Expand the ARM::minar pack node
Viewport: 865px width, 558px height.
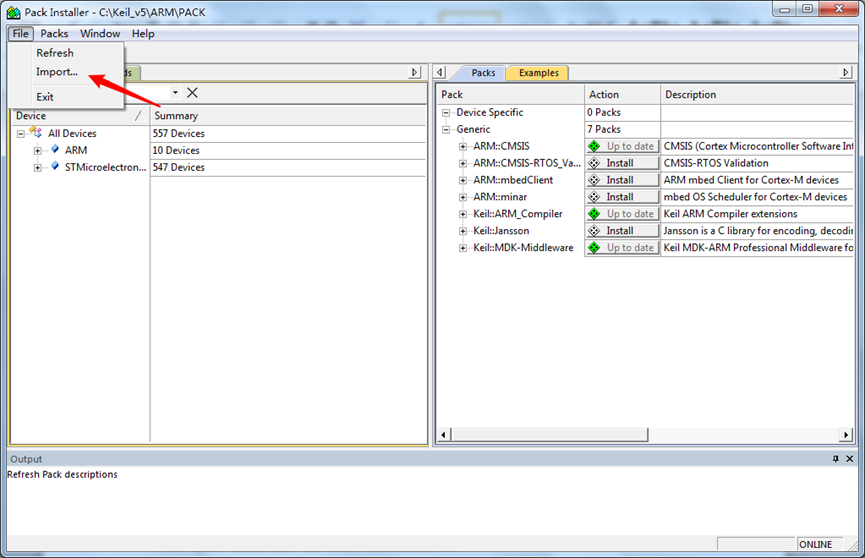coord(463,197)
